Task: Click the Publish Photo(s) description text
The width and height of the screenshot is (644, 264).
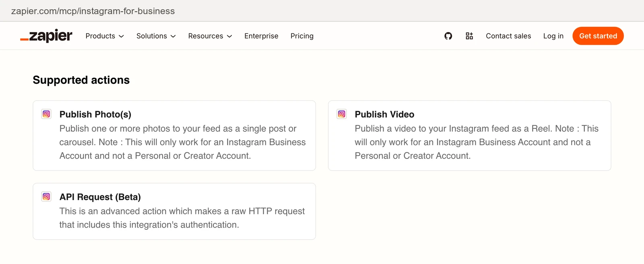Action: (183, 142)
